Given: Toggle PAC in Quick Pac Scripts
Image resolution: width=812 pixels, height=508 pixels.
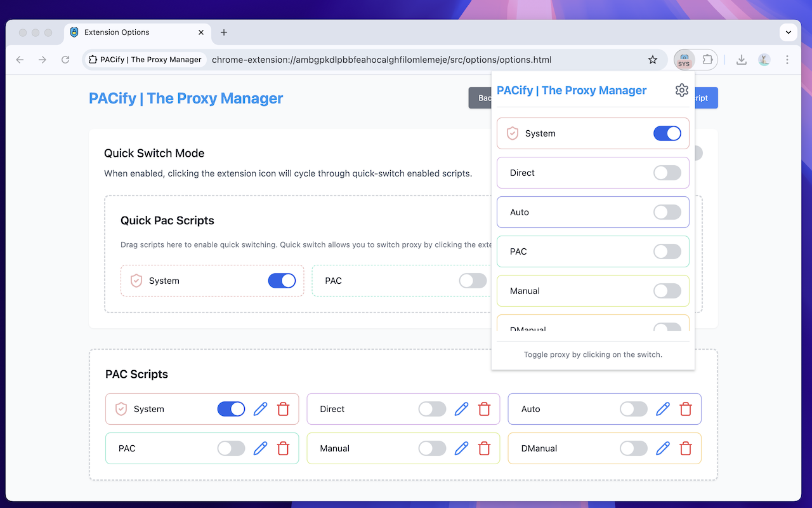Looking at the screenshot, I should pos(473,281).
